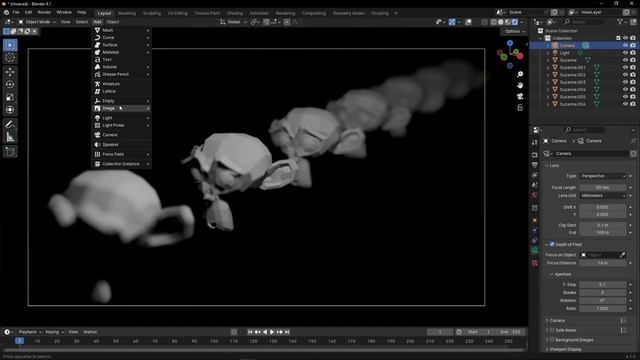Activate the Cursor tool in toolbar
Viewport: 640px width, 360px height.
click(x=10, y=58)
